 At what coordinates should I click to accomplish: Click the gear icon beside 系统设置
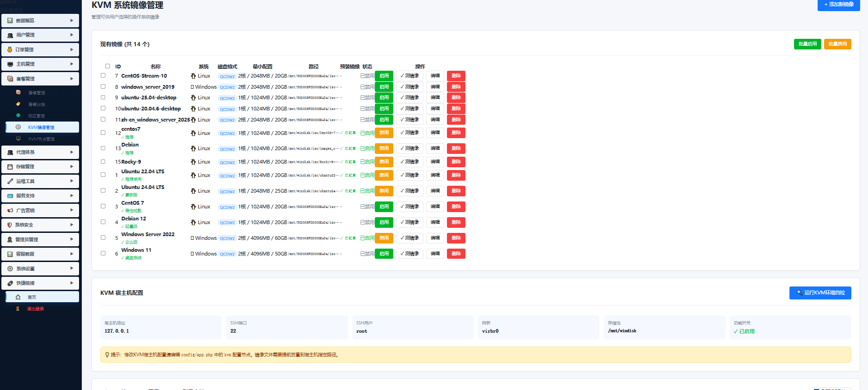point(10,268)
